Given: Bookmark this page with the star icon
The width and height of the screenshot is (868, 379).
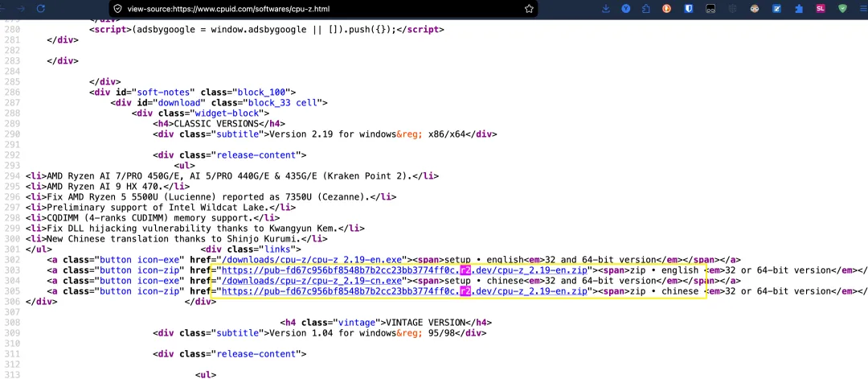Looking at the screenshot, I should pos(529,9).
